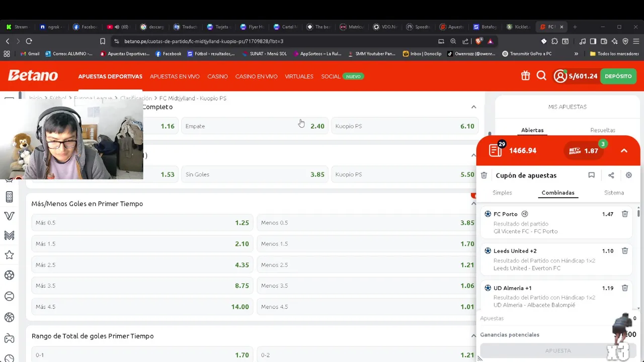Open the Bet Builder 1.87 badge
The width and height of the screenshot is (644, 362).
[x=584, y=150]
